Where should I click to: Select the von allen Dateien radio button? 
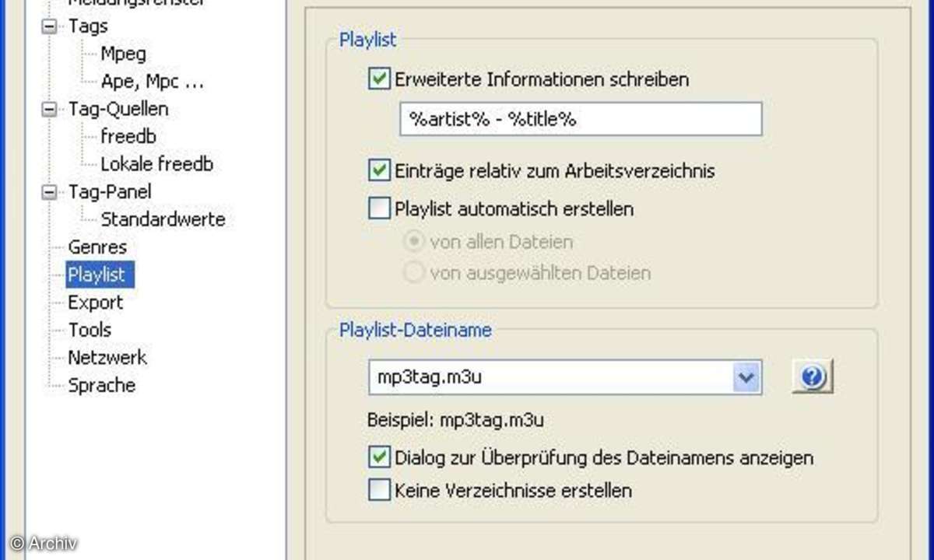click(x=415, y=242)
